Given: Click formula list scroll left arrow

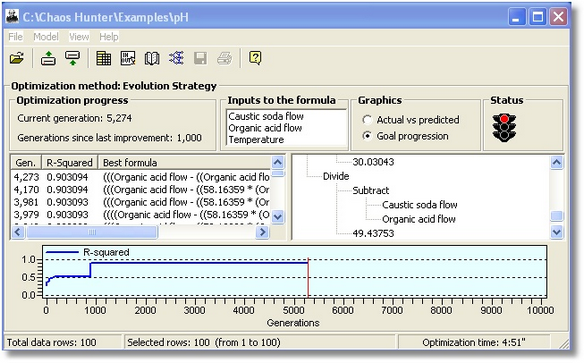Looking at the screenshot, I should click(18, 232).
